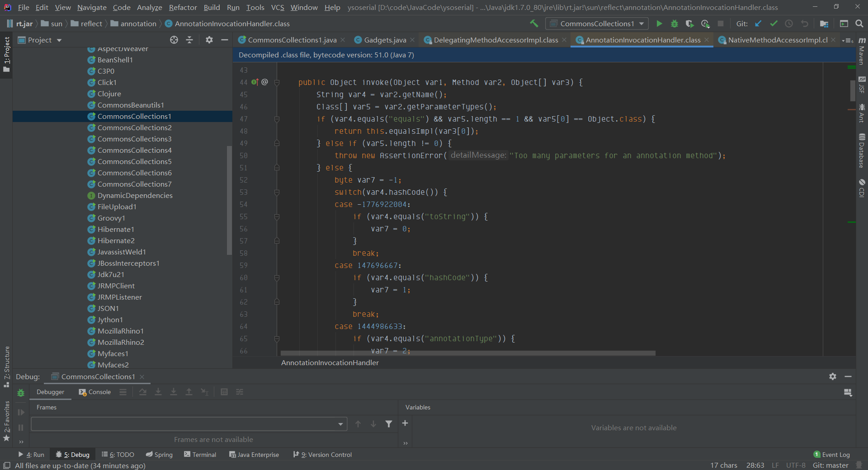Toggle fold marker at line 47
This screenshot has height=470, width=868.
coord(277,119)
